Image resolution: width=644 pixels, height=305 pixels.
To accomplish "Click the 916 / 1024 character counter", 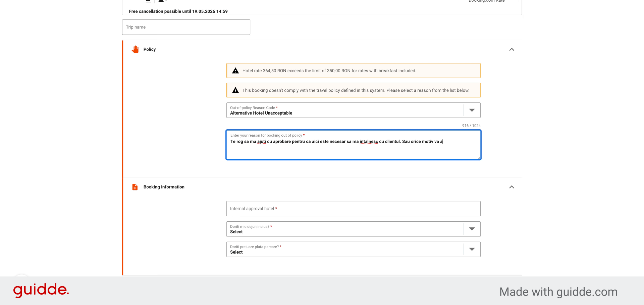I will coord(471,126).
